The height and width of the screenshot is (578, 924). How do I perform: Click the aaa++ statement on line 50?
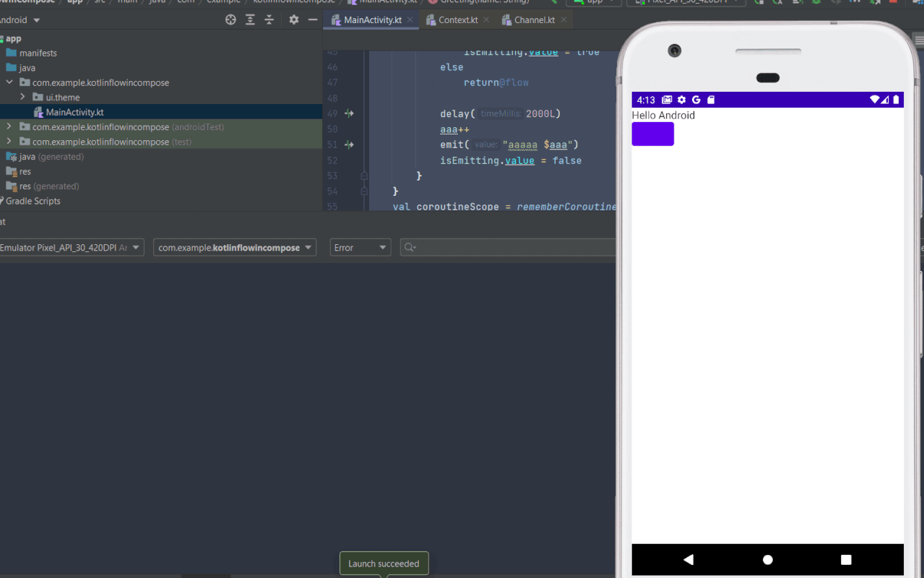[x=455, y=129]
